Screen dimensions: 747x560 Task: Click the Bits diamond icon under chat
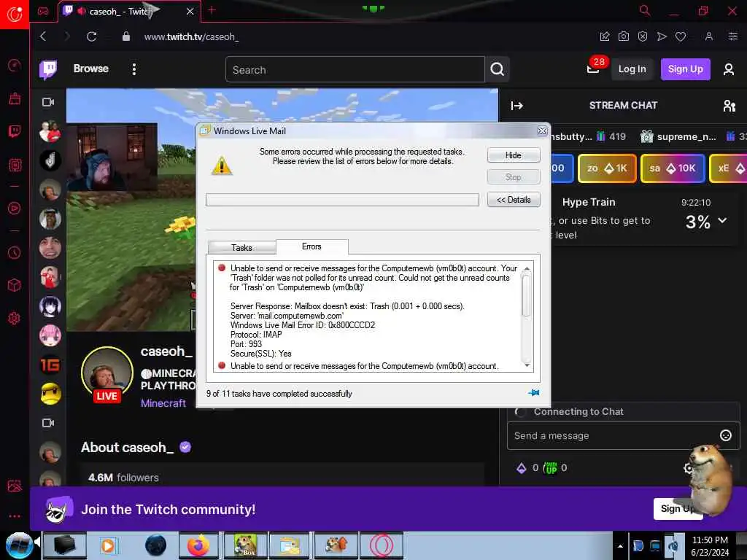click(521, 468)
